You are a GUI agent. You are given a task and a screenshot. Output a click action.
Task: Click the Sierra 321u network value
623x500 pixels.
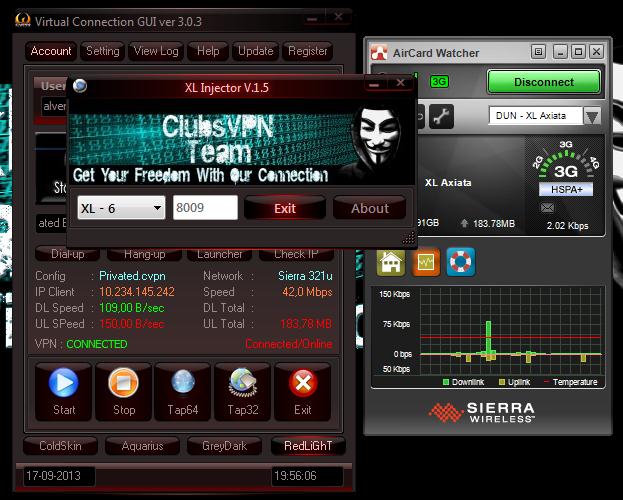coord(305,276)
